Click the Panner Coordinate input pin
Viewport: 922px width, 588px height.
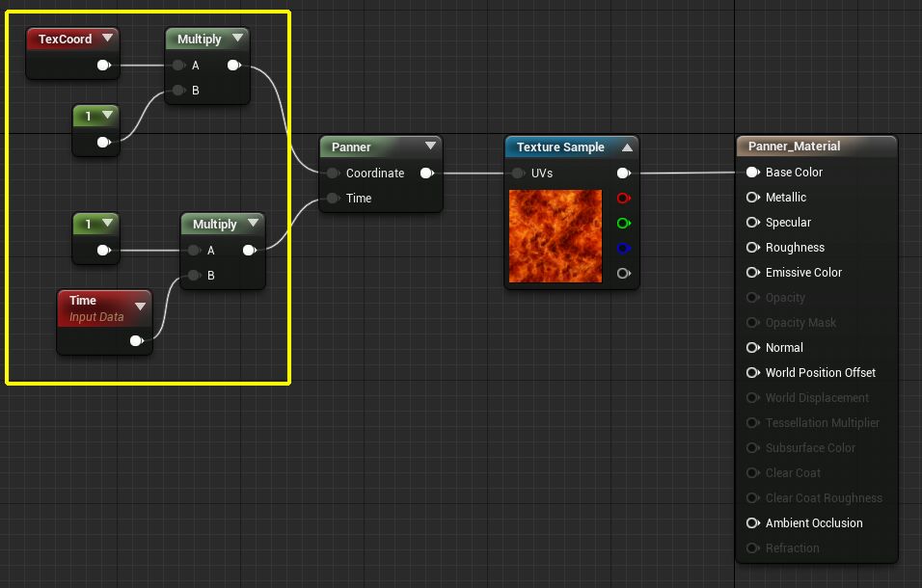[332, 174]
